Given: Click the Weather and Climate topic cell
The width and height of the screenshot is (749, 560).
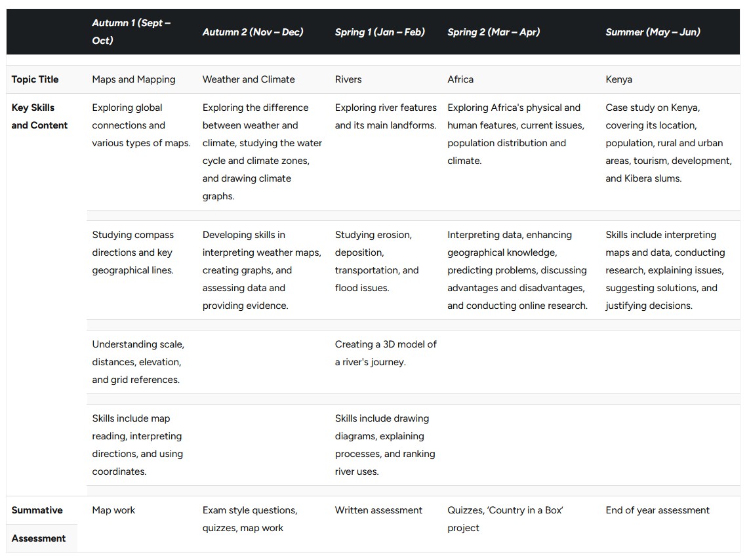Looking at the screenshot, I should click(x=249, y=79).
